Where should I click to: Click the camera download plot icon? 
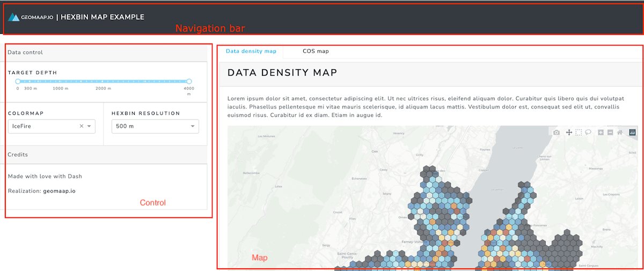557,133
